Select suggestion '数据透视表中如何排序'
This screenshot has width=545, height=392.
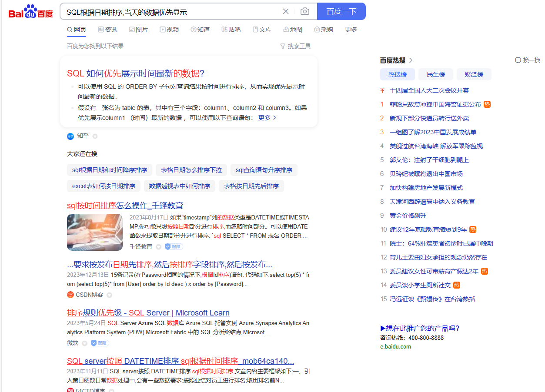coord(180,186)
